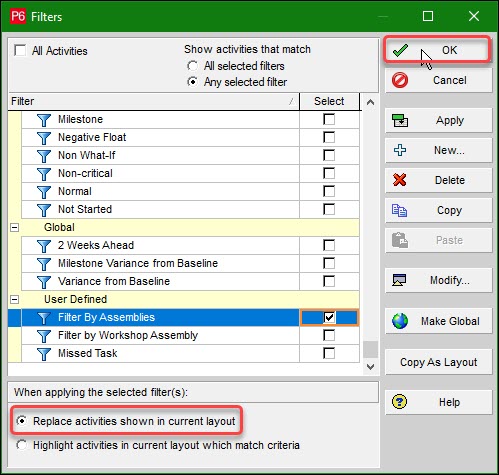Select the All selected filters radio option

[192, 66]
